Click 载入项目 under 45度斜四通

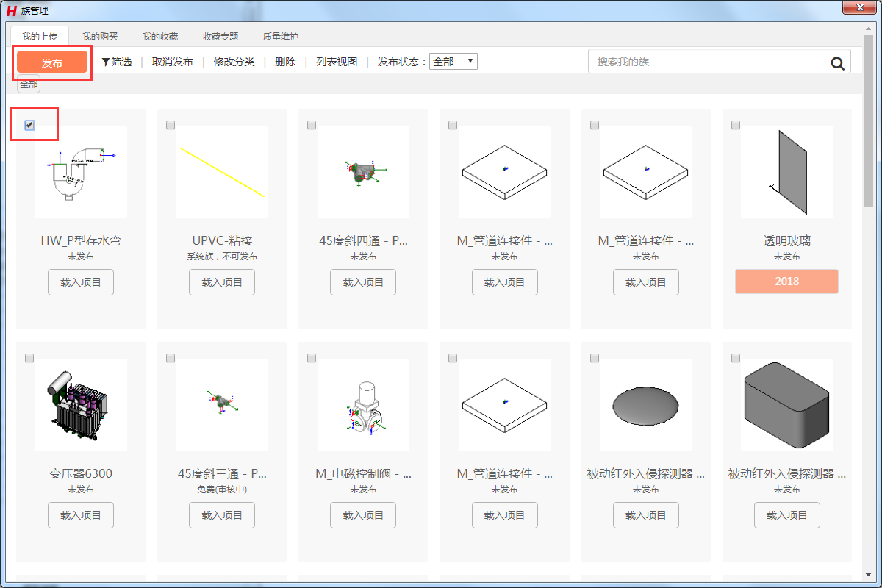coord(363,282)
